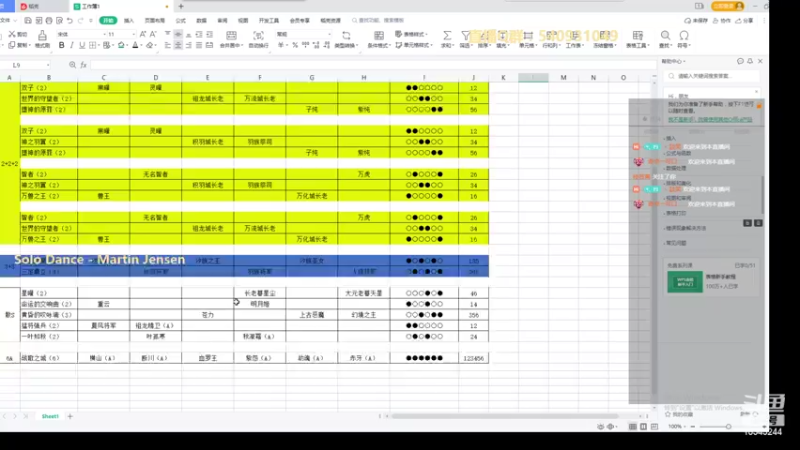
Task: Click the Cut scissors icon
Action: click(12, 34)
